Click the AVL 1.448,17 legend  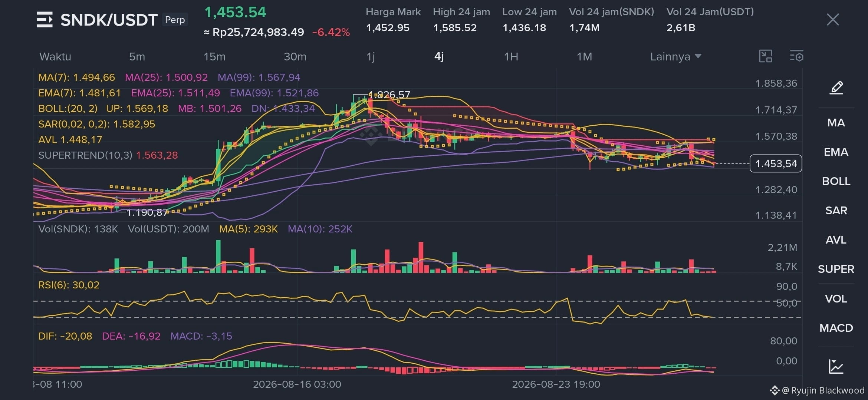pos(70,140)
